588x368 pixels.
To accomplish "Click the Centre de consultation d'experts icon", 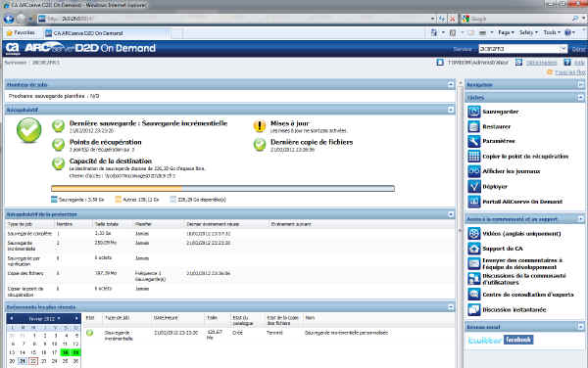I will click(x=474, y=295).
